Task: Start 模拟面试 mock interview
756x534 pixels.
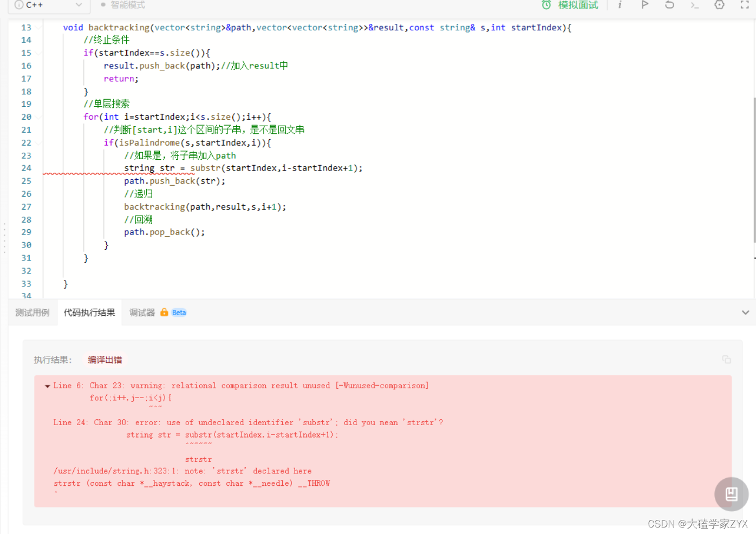Action: [x=578, y=5]
